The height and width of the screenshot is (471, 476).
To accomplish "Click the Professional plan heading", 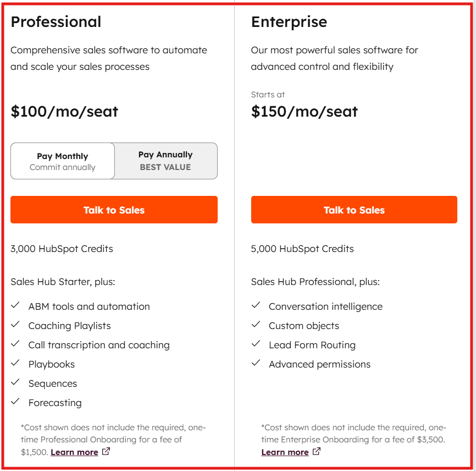I will (56, 22).
